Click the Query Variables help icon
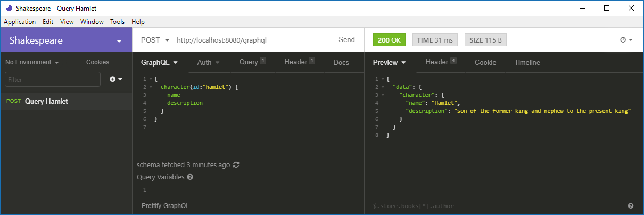644x215 pixels. (x=190, y=177)
